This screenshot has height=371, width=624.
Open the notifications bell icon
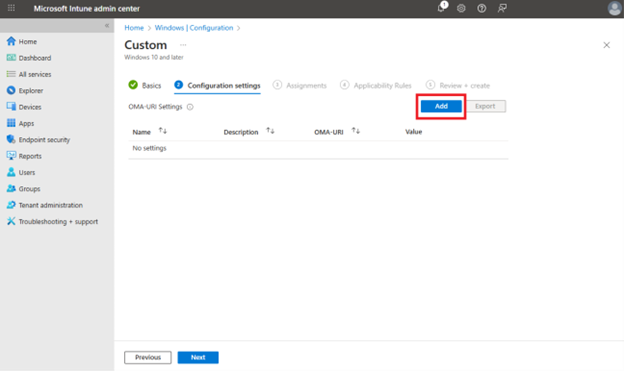(441, 8)
